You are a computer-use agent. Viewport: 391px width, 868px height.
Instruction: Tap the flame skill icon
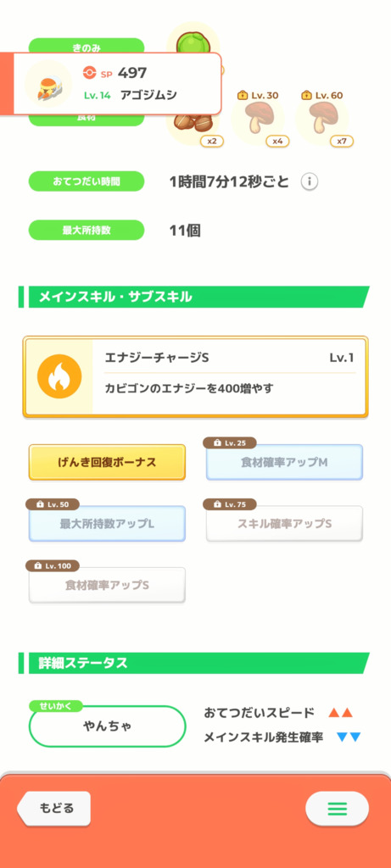tap(59, 376)
